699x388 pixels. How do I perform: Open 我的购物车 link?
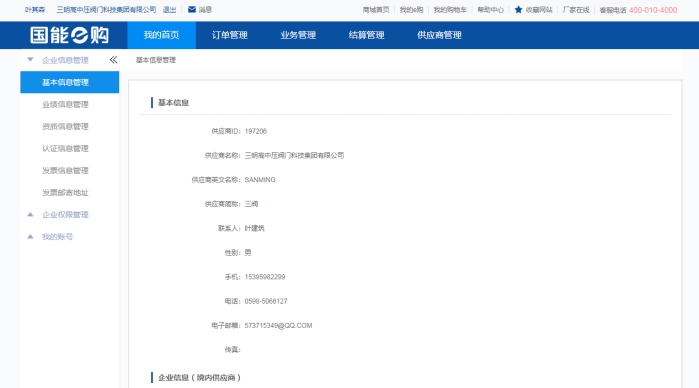pos(450,10)
